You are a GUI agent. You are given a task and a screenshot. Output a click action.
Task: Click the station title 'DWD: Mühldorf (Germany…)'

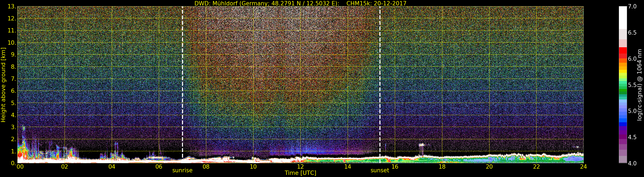[x=267, y=3]
